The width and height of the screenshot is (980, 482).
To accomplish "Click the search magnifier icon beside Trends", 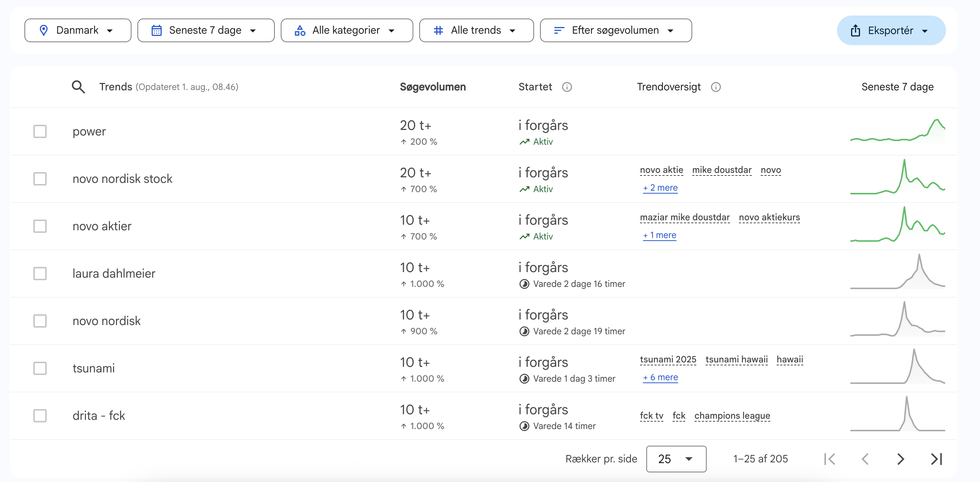I will pyautogui.click(x=79, y=87).
